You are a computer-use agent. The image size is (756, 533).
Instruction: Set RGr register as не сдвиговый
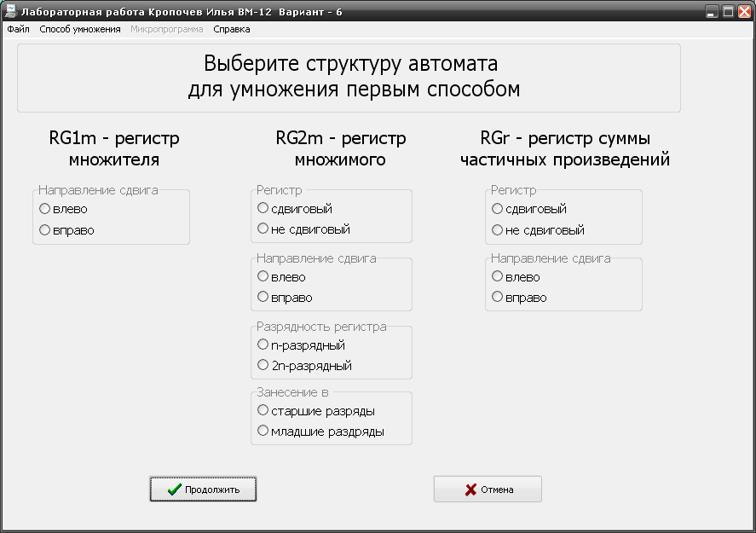tap(538, 230)
